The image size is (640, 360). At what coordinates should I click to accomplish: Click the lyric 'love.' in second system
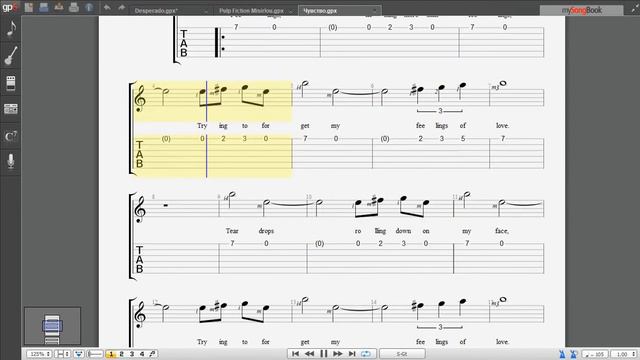(x=502, y=126)
